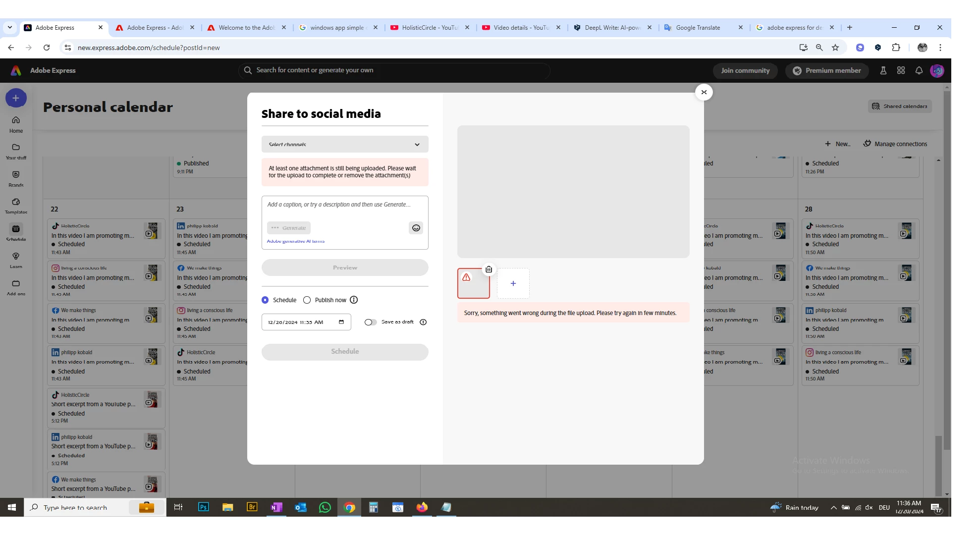Click the add attachment plus tile

[513, 283]
